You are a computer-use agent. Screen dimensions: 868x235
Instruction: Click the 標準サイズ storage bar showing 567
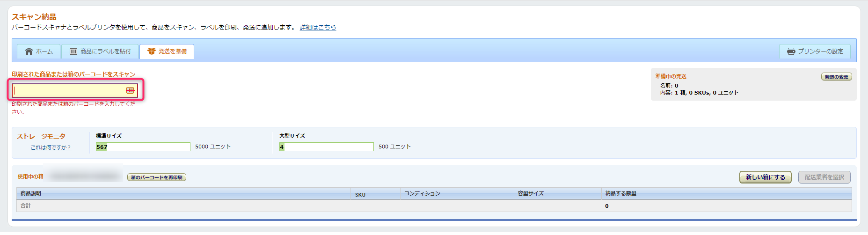[143, 147]
